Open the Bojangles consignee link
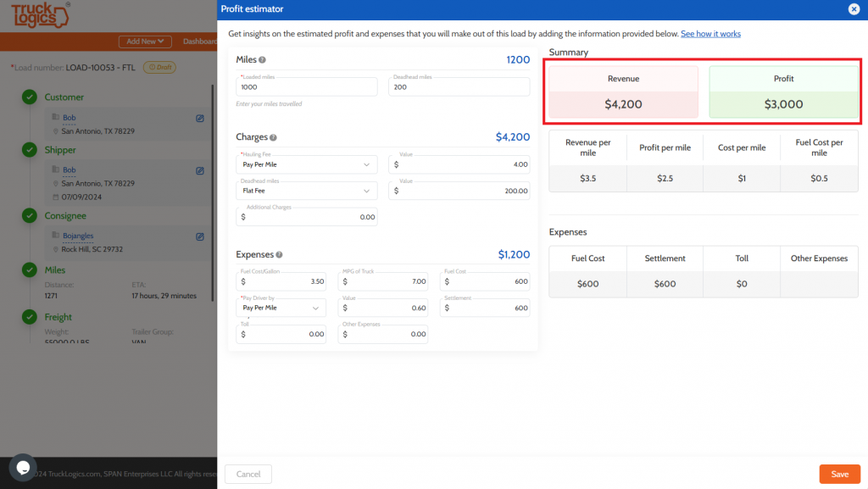 pyautogui.click(x=78, y=236)
